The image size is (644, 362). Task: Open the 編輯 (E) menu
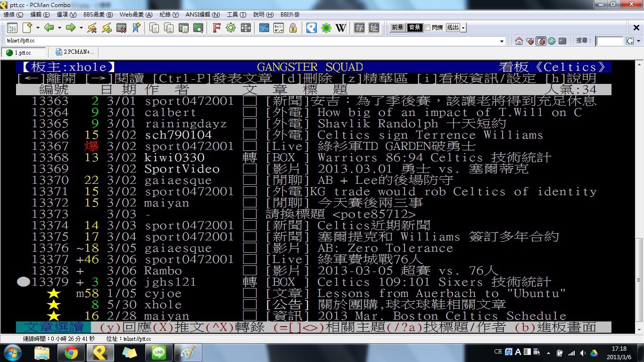coord(40,15)
